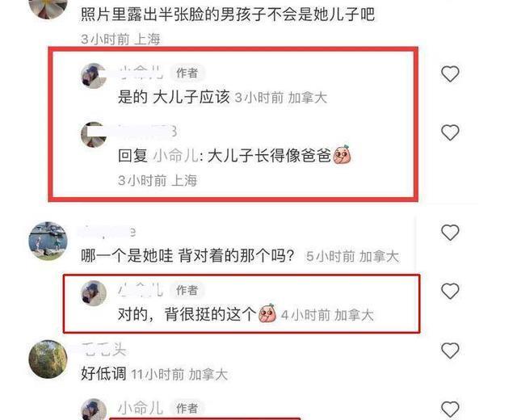The image size is (517, 420).
Task: Open 小命儿 username link in bottom reply
Action: coord(141,408)
